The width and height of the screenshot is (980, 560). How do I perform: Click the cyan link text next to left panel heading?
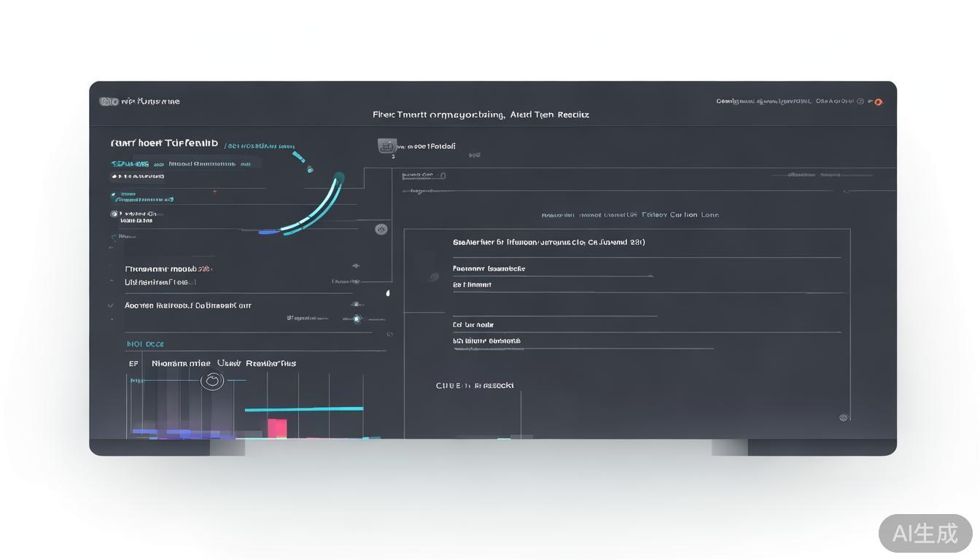tap(260, 146)
